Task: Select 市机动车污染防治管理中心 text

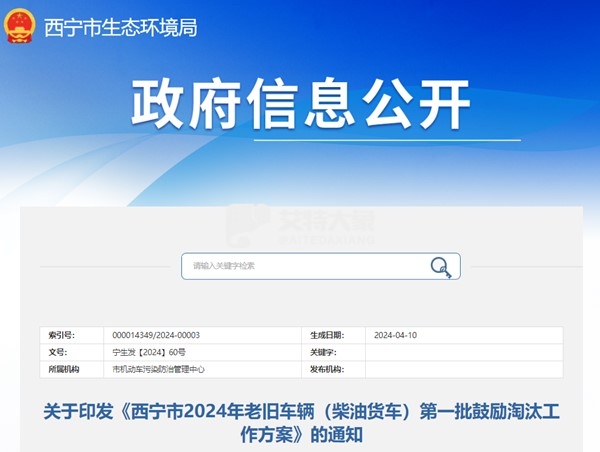Action: pyautogui.click(x=160, y=369)
